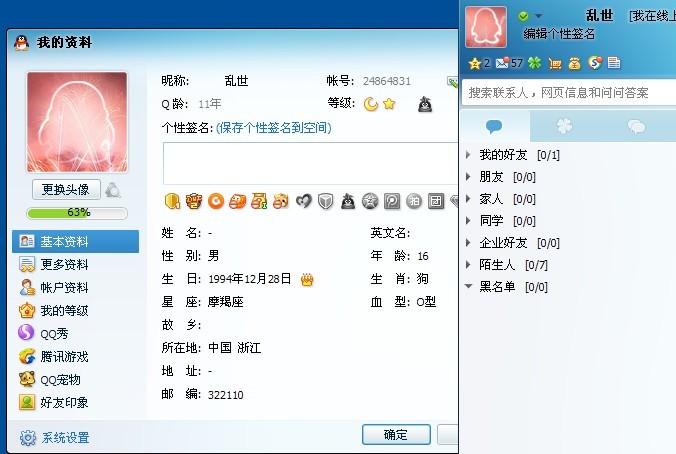Click the crown icon beside the birthday

(307, 280)
